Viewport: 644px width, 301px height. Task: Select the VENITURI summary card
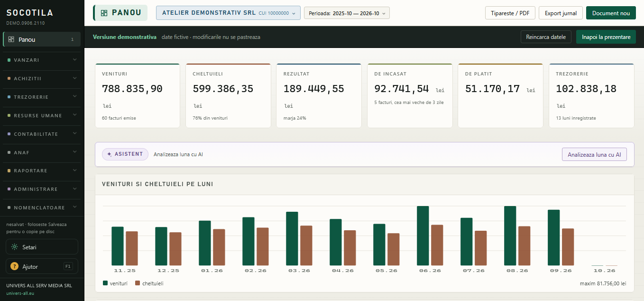pyautogui.click(x=138, y=96)
